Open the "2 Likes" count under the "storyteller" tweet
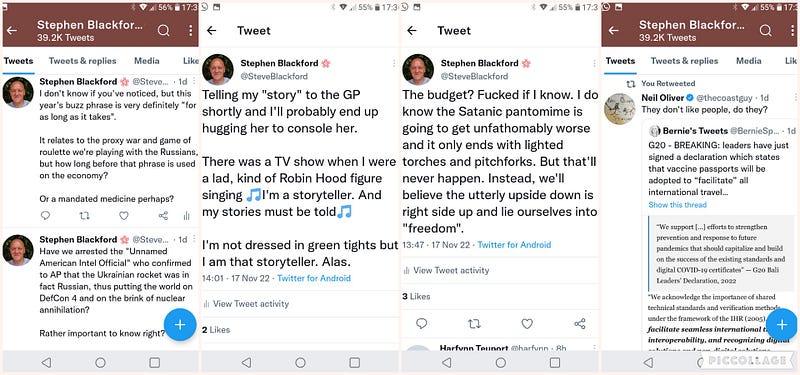Viewport: 800px width, 375px height. coord(216,330)
